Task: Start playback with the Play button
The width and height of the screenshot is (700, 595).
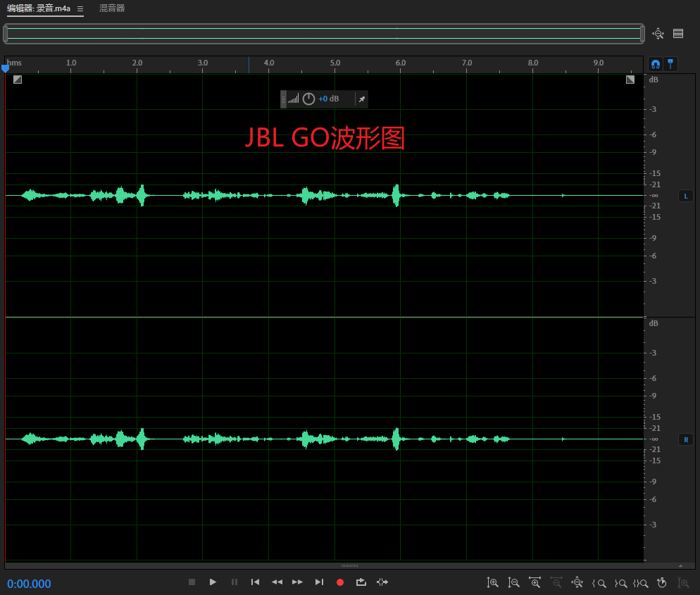Action: click(213, 582)
